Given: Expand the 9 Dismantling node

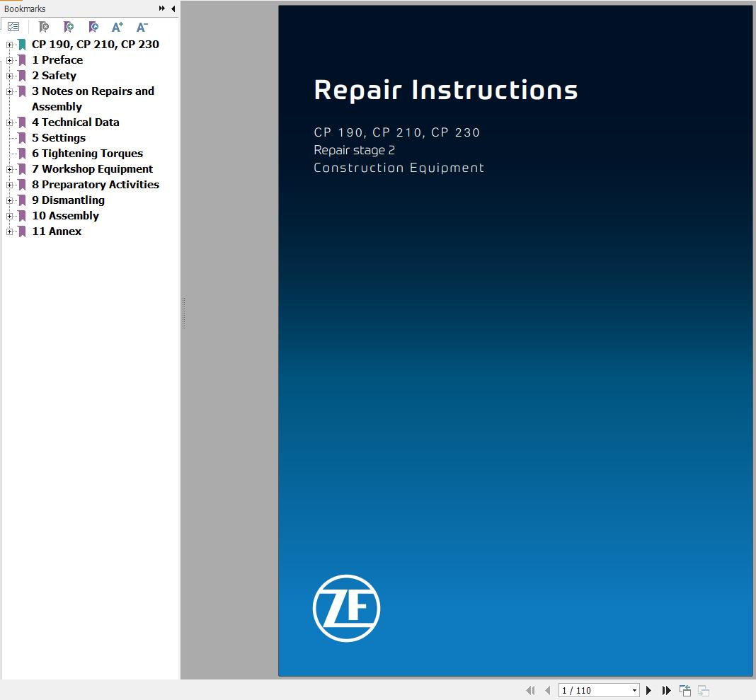Looking at the screenshot, I should coord(9,200).
